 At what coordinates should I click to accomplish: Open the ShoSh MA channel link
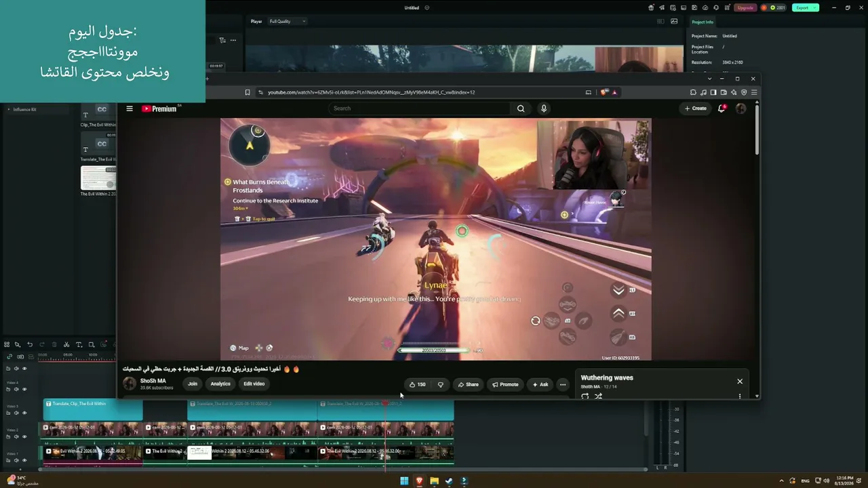[x=153, y=381]
